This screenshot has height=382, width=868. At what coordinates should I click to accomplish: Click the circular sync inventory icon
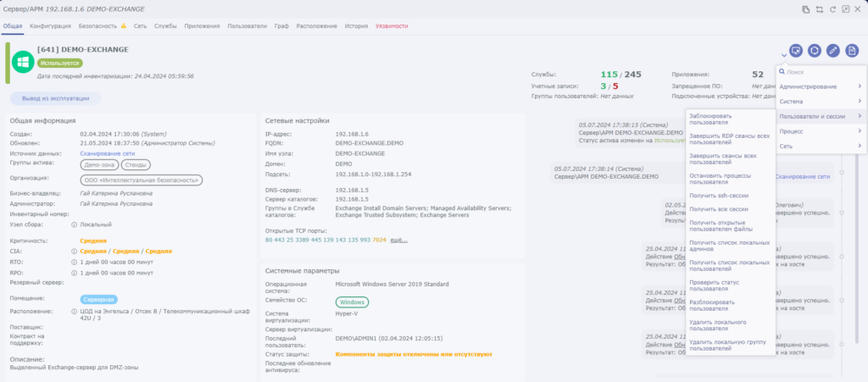815,50
